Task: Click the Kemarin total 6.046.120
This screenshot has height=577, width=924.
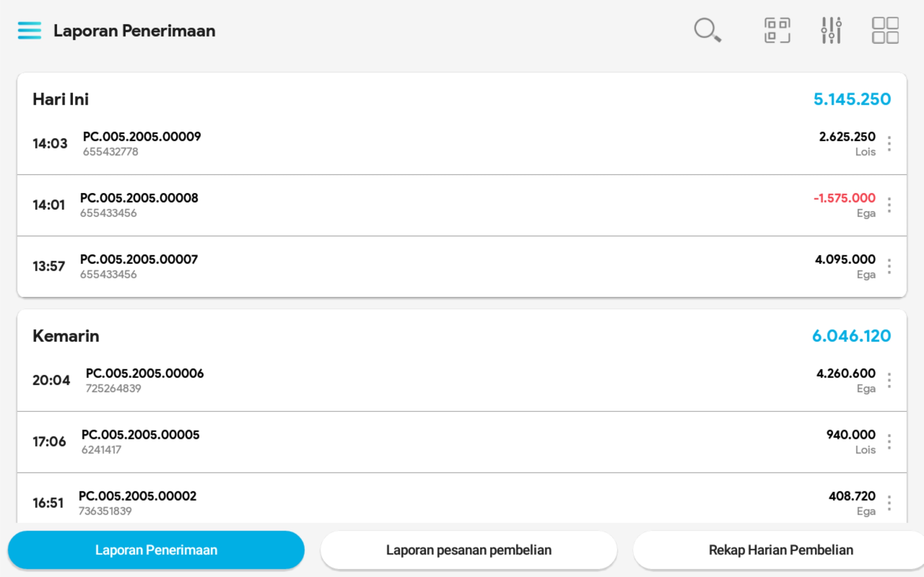Action: click(851, 336)
